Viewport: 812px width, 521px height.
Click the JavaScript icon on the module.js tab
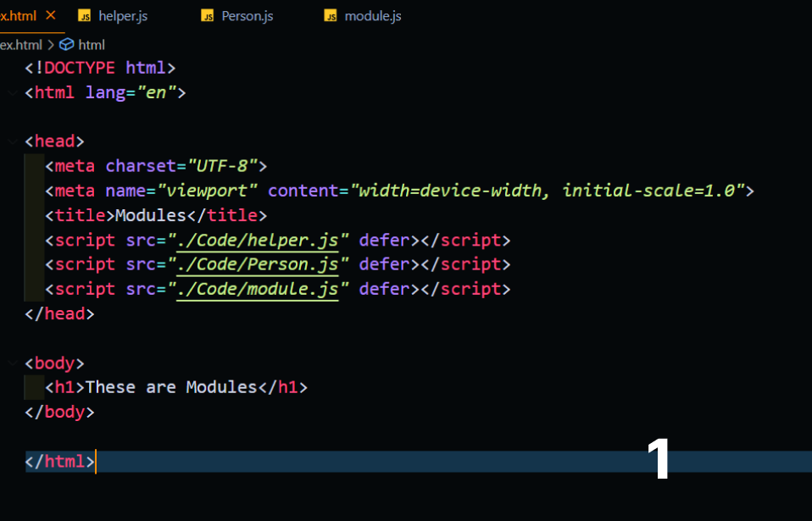point(330,15)
